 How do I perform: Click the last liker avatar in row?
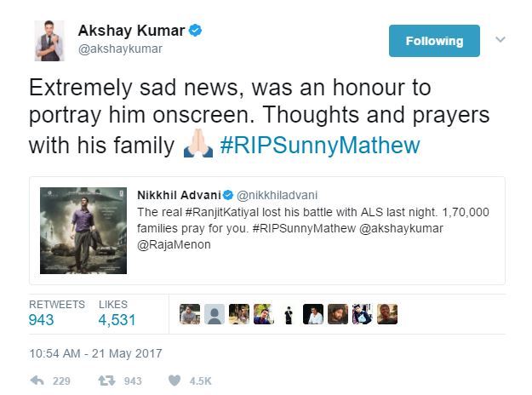pos(387,315)
